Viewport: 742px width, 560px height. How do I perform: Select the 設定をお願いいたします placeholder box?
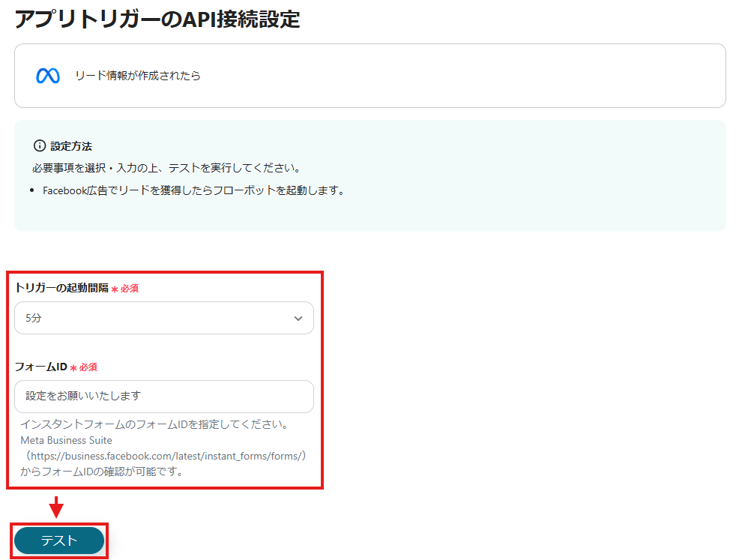(x=163, y=397)
